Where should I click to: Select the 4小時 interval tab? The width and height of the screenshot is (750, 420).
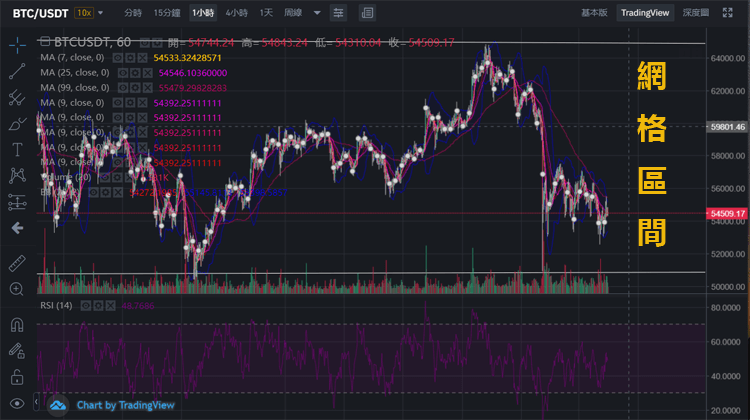(237, 13)
